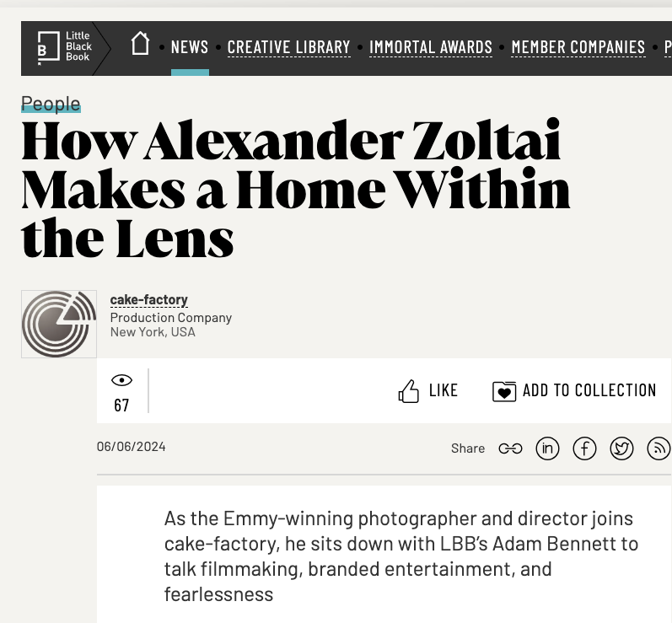Open the Creative Library menu
Viewport: 672px width, 623px height.
coord(288,47)
